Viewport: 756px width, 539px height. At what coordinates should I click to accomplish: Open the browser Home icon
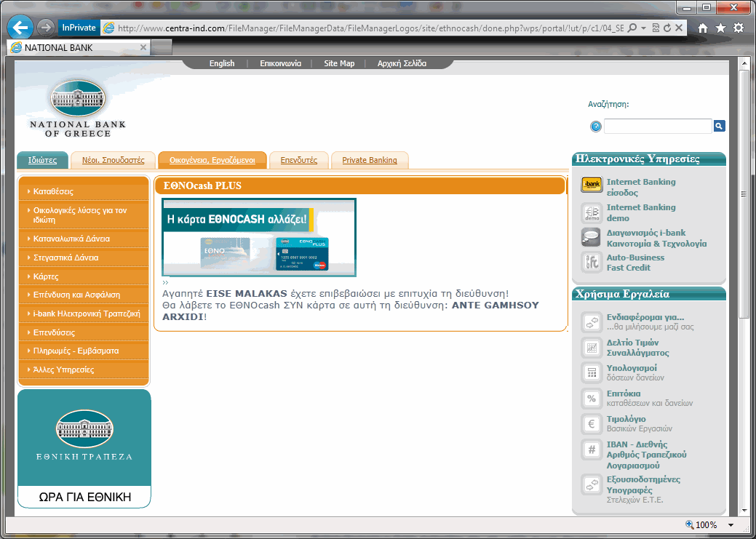(x=703, y=28)
